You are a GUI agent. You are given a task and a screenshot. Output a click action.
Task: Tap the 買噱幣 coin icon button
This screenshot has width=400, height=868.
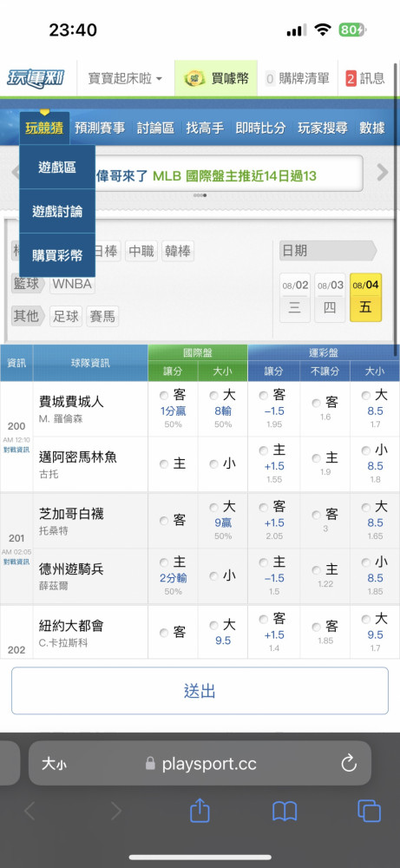[216, 79]
